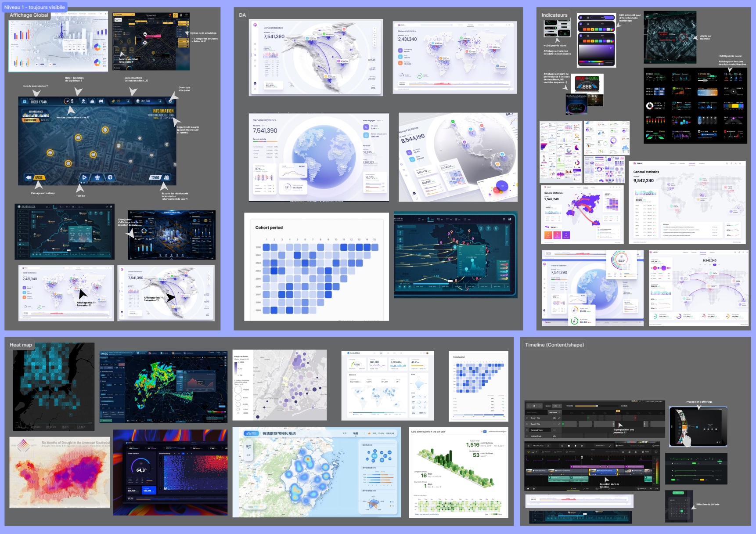The height and width of the screenshot is (534, 756).
Task: Click skip-to-end icon in the video editor
Action: pos(582,446)
